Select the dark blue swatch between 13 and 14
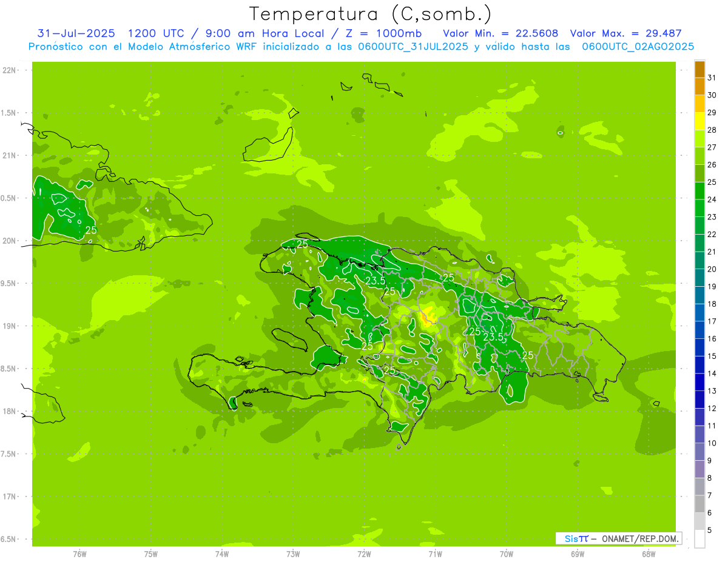728x562 pixels. pyautogui.click(x=699, y=382)
